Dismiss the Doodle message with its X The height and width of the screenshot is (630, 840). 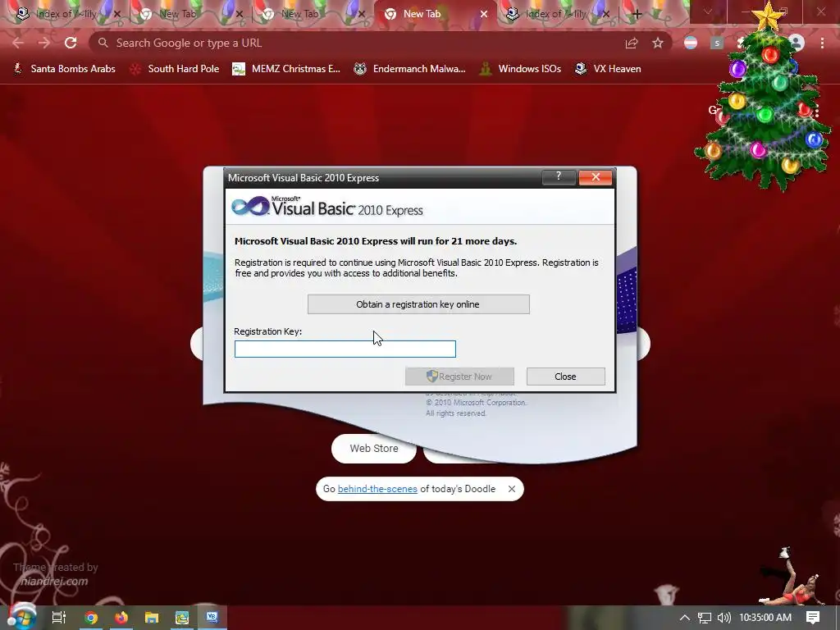tap(512, 489)
